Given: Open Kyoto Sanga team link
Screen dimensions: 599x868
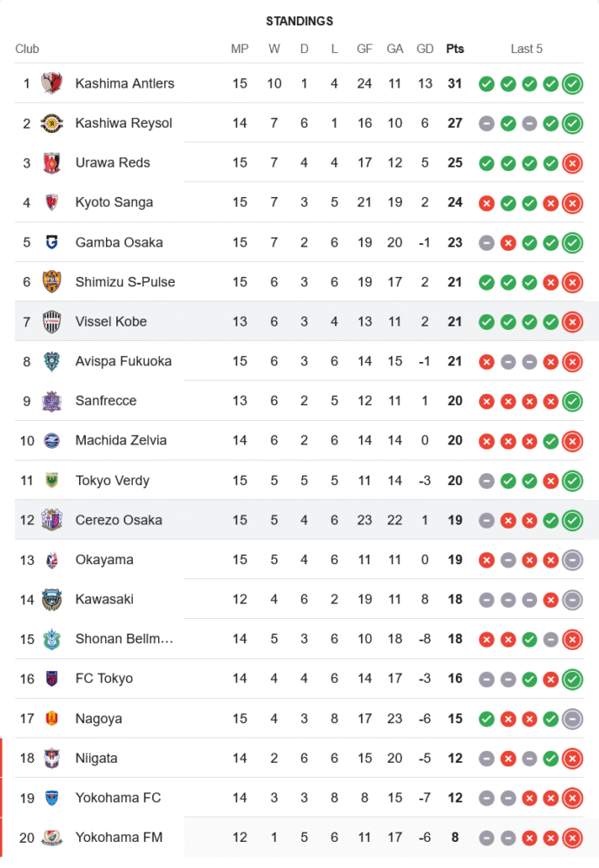Looking at the screenshot, I should pyautogui.click(x=114, y=202).
